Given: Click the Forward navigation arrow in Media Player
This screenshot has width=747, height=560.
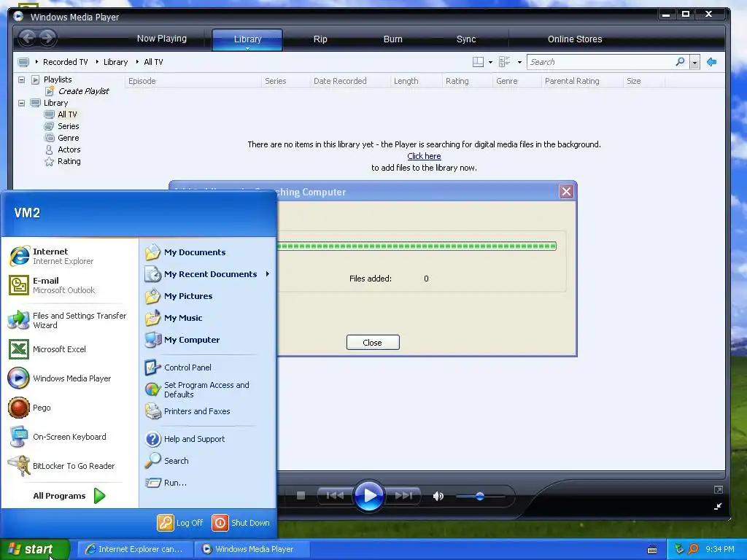Looking at the screenshot, I should 47,38.
